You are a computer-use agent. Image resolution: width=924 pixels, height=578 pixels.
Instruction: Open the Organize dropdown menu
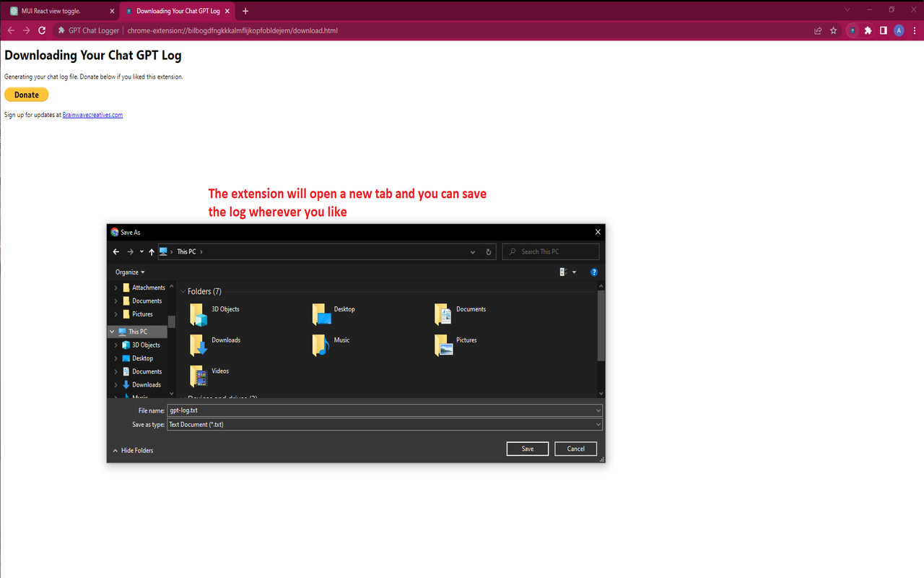[x=129, y=272]
